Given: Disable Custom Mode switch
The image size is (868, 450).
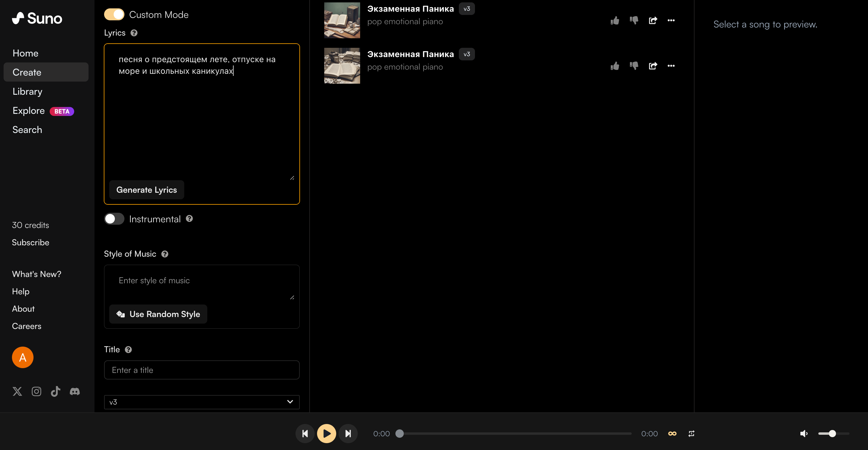Looking at the screenshot, I should pos(114,15).
